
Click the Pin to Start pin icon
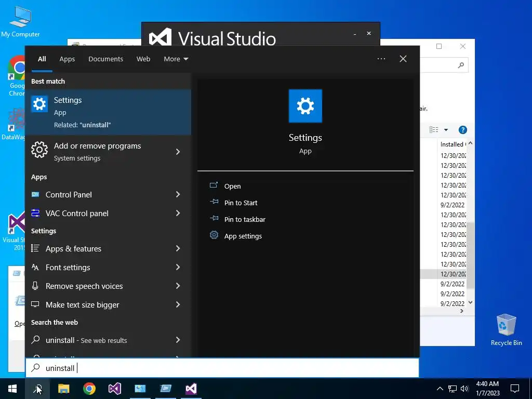[x=214, y=202]
